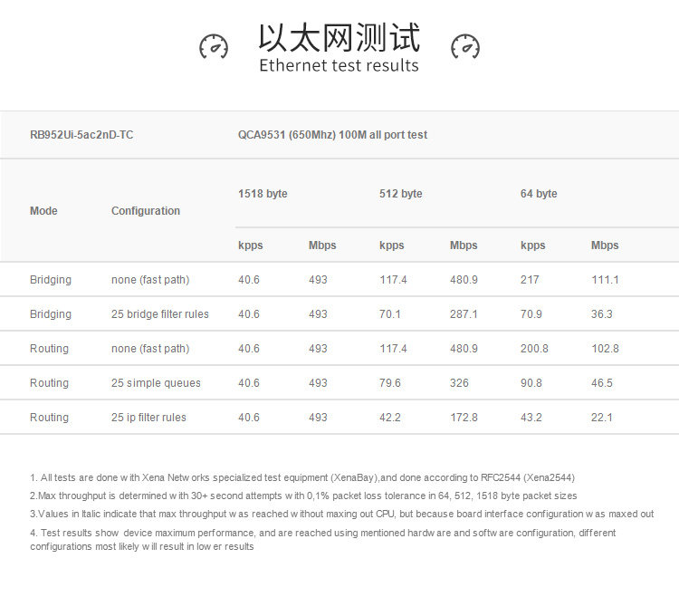This screenshot has height=616, width=679.
Task: Click footnote 1 about Xena Networks equipment
Action: [x=302, y=477]
